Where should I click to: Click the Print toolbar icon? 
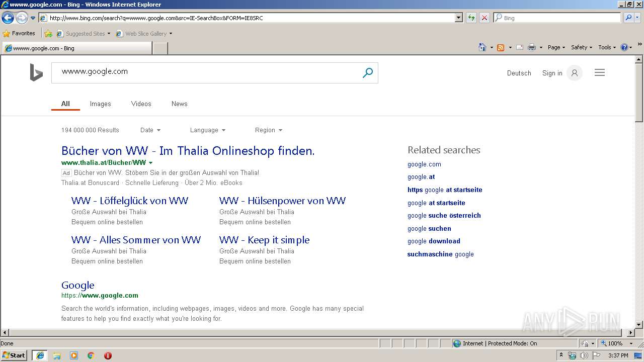click(x=531, y=47)
